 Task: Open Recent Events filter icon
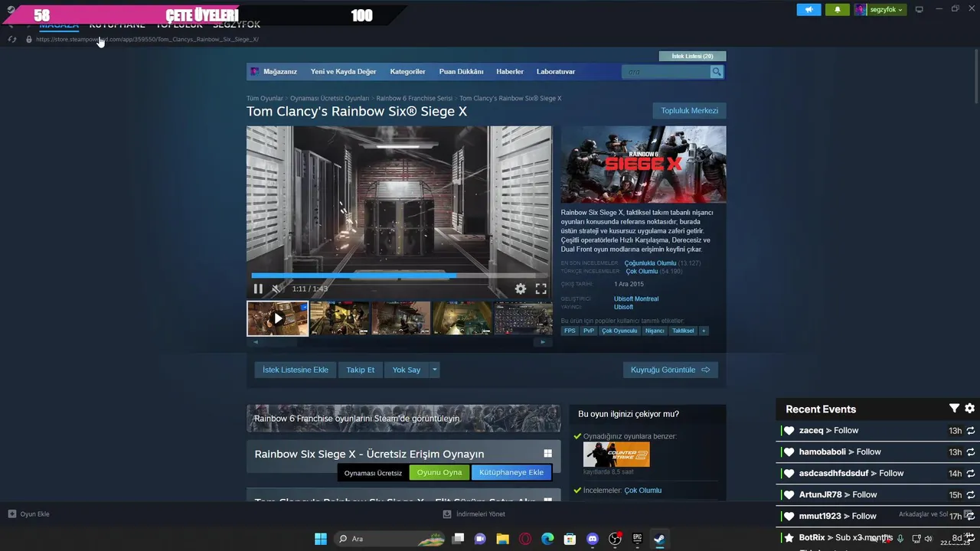954,409
